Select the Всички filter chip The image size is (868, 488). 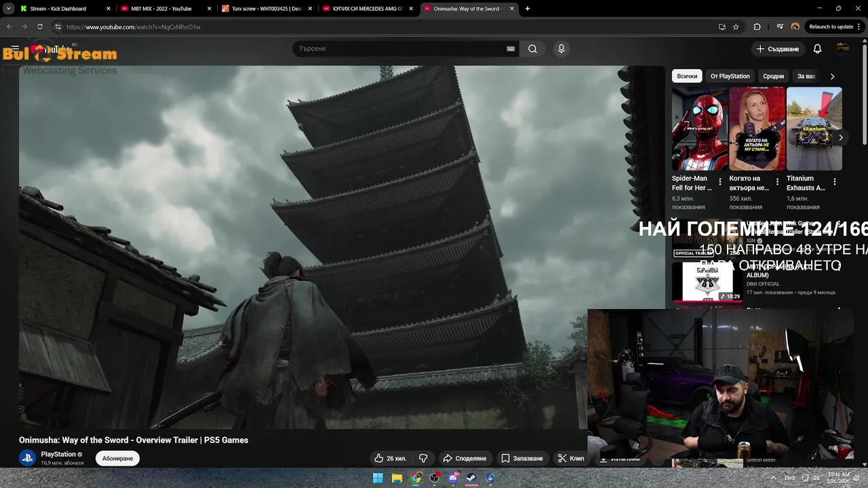pos(687,77)
